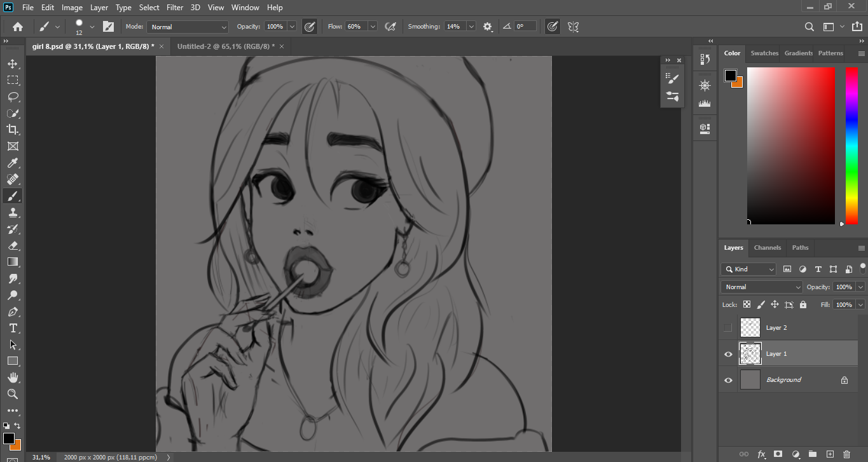The height and width of the screenshot is (462, 868).
Task: Toggle pressure for opacity
Action: coord(310,27)
